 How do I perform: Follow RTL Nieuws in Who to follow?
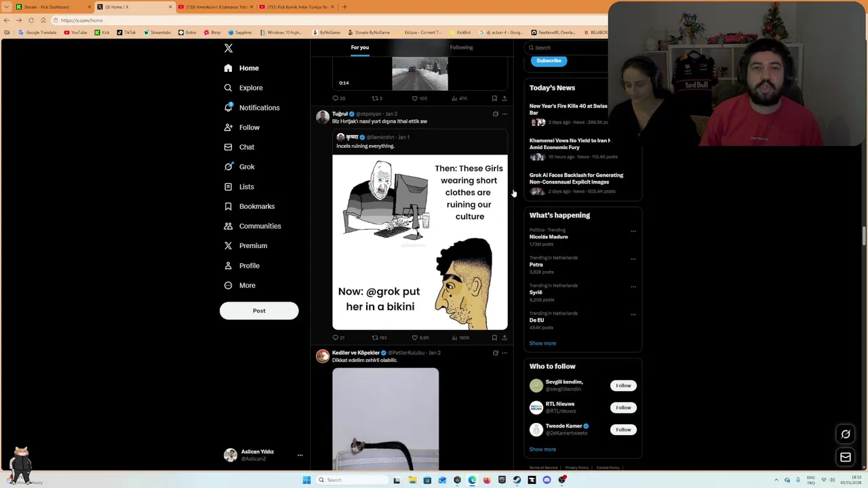pos(623,407)
